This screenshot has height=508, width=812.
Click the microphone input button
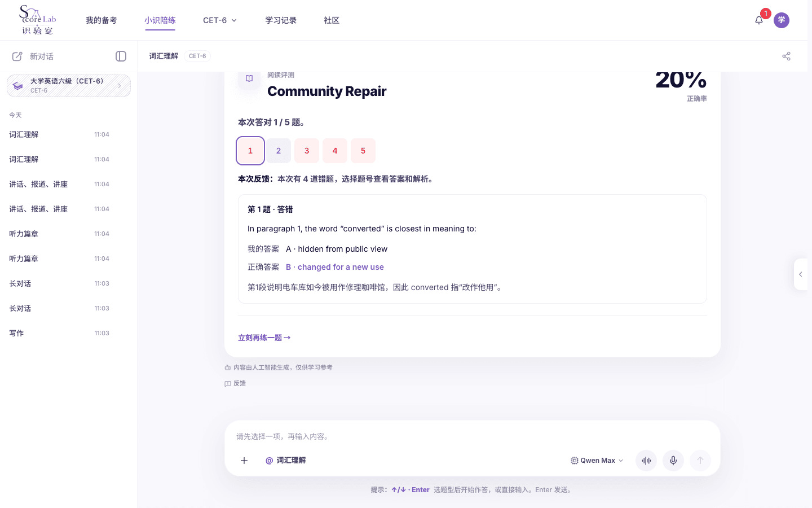(x=673, y=461)
